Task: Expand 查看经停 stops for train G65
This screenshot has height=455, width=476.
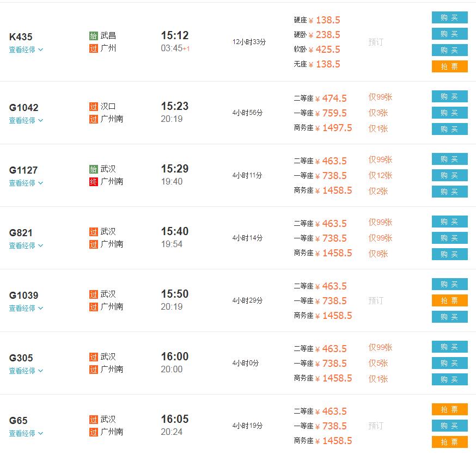Action: [26, 433]
